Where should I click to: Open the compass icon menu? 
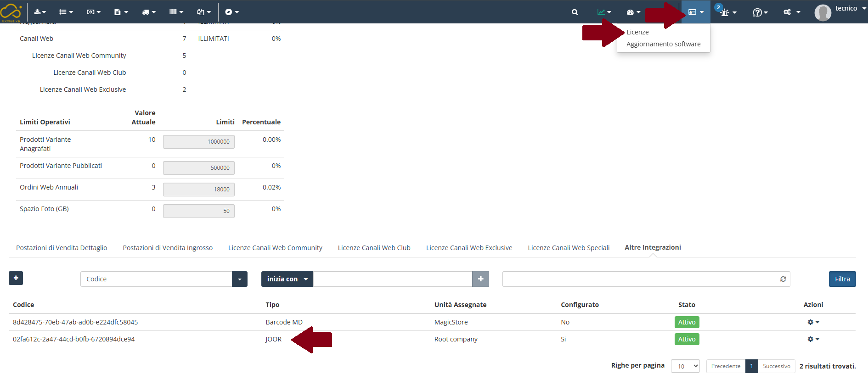click(x=232, y=12)
